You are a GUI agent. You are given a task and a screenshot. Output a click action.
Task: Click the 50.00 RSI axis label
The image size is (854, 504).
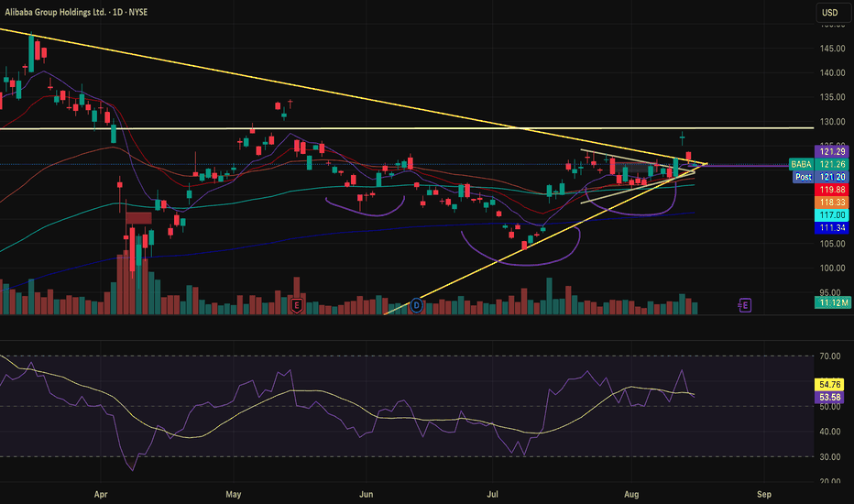(x=830, y=407)
